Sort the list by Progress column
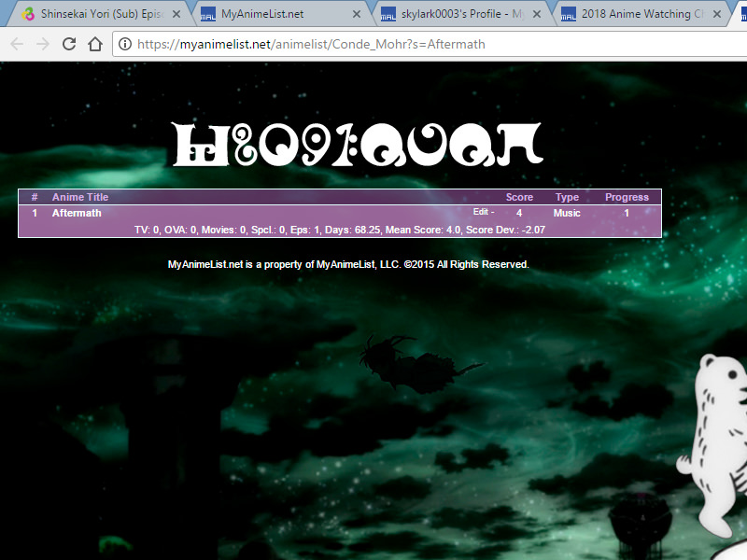Viewport: 747px width, 560px height. click(x=627, y=197)
